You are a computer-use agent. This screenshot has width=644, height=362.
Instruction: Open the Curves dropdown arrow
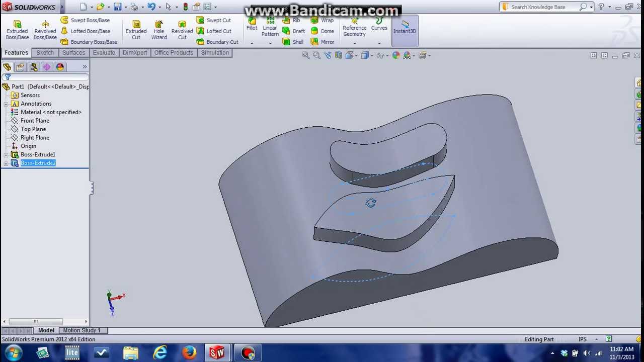click(379, 43)
